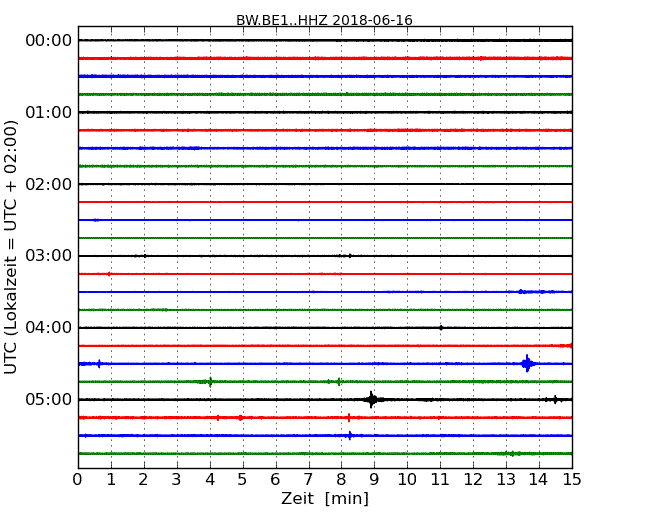Click the red dot near minute 5
The width and height of the screenshot is (650, 520).
click(240, 418)
